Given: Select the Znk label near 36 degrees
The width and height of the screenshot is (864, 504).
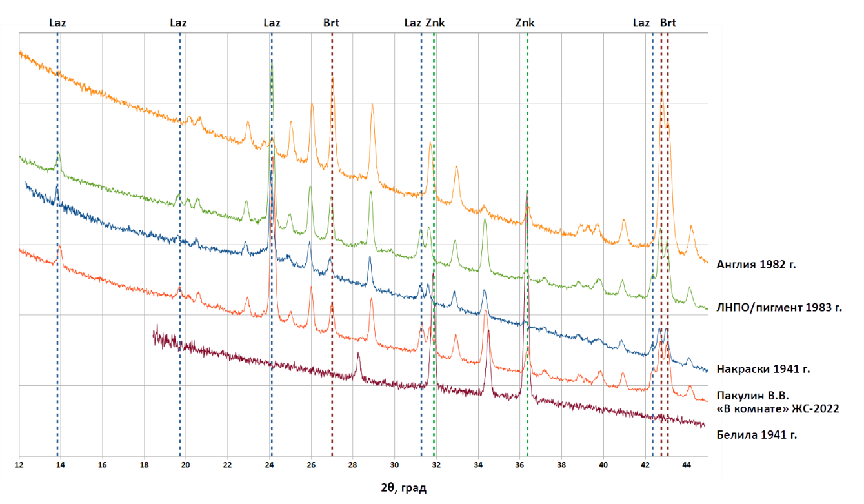Looking at the screenshot, I should (x=525, y=23).
